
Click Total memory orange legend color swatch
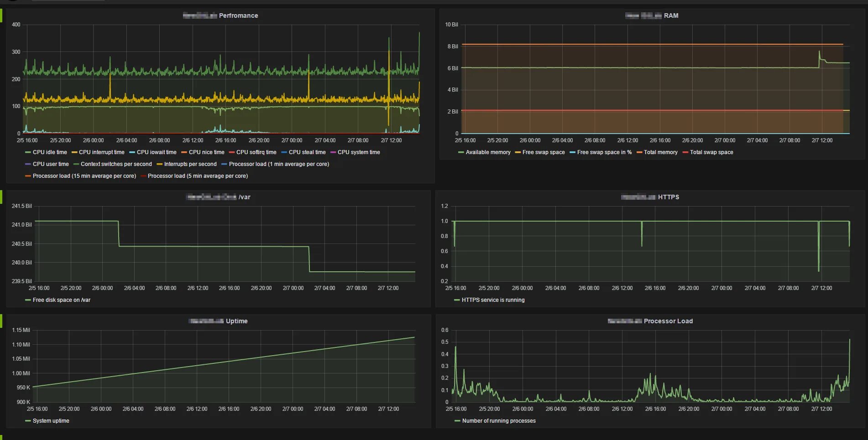point(639,152)
